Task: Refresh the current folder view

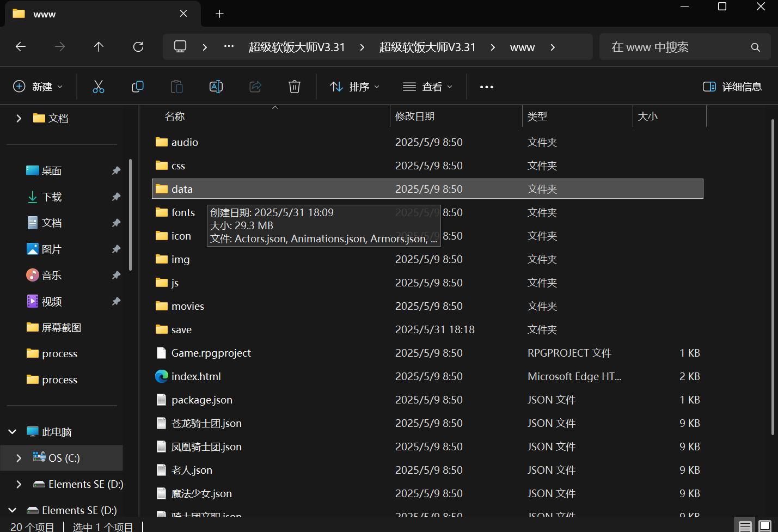Action: (x=138, y=47)
